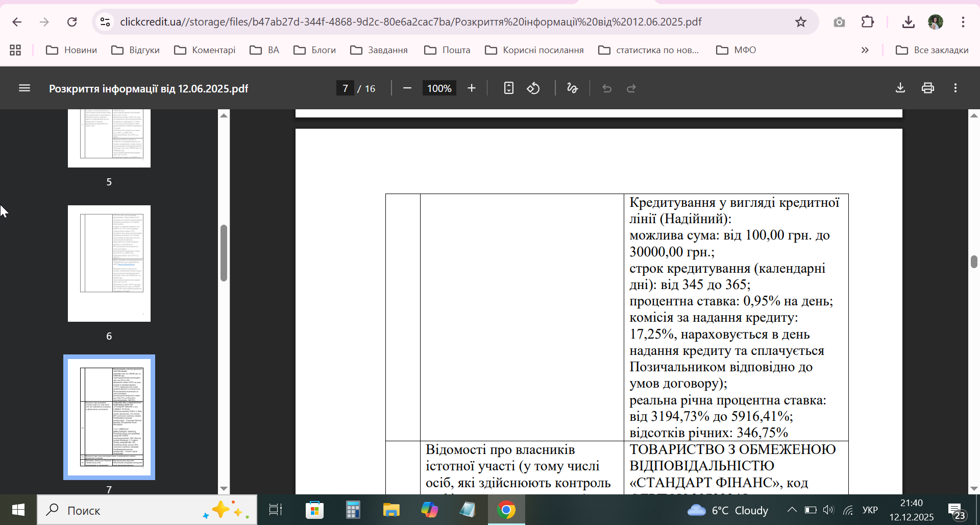Click document scroll up arrow
Screen dimensions: 980x525
coord(974,115)
